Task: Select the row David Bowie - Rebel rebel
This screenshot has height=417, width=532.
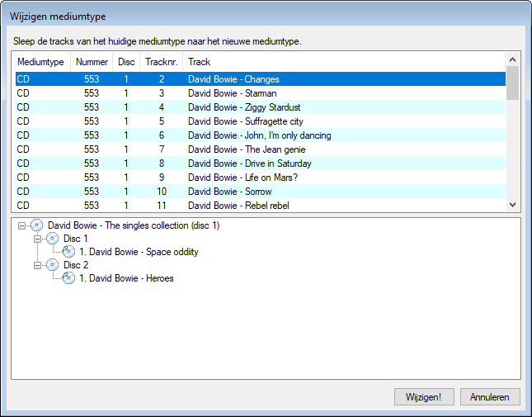Action: [x=261, y=206]
